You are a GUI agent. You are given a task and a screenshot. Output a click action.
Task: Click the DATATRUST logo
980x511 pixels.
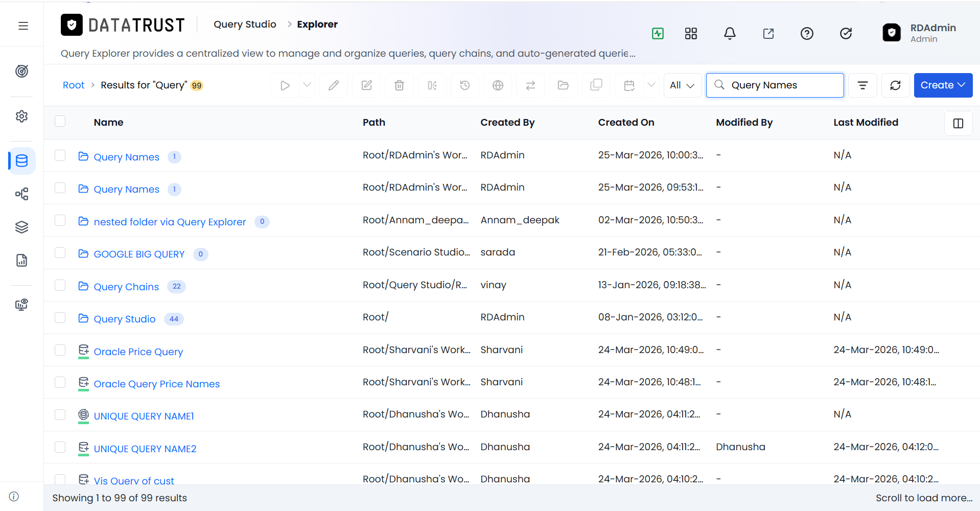coord(123,25)
